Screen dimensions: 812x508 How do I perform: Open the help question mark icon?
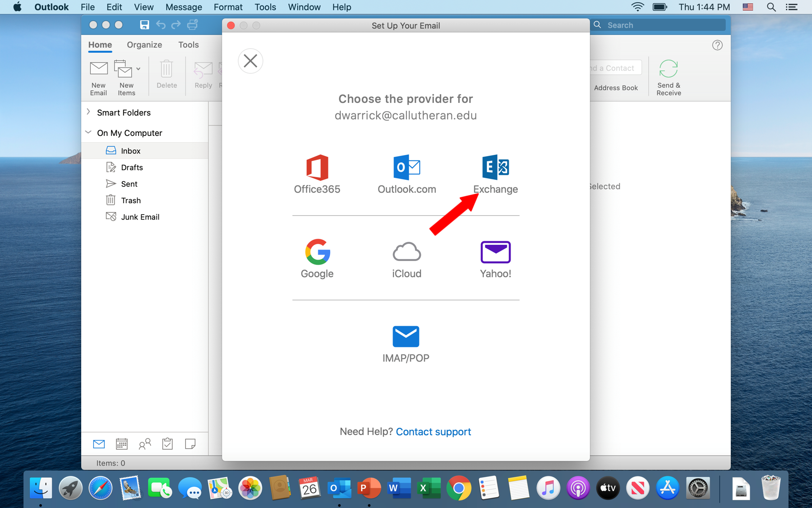point(717,45)
